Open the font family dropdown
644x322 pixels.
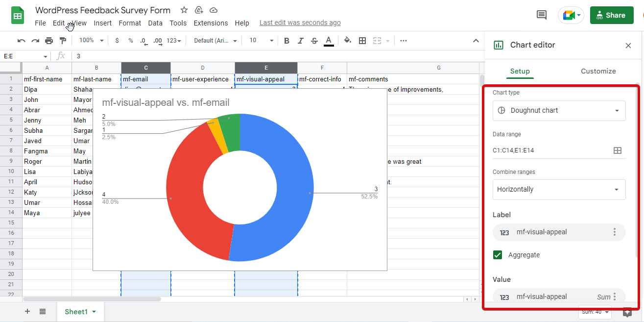pos(215,41)
